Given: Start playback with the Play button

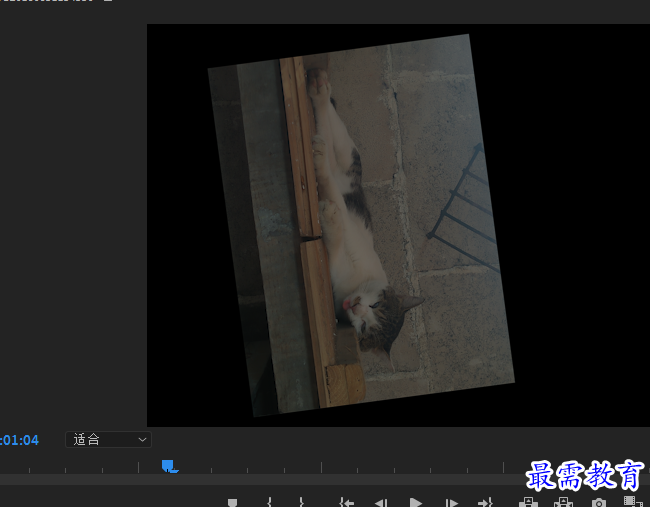Looking at the screenshot, I should coord(415,502).
